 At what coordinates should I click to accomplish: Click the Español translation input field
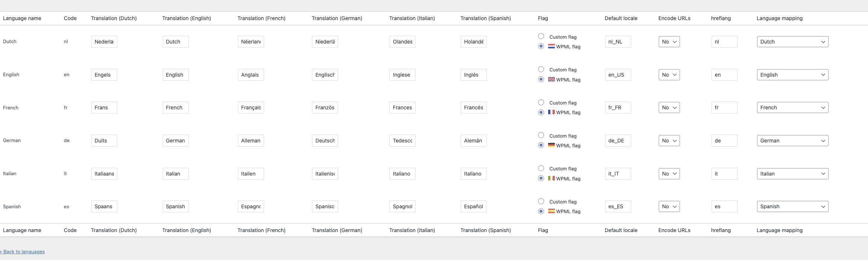[473, 206]
